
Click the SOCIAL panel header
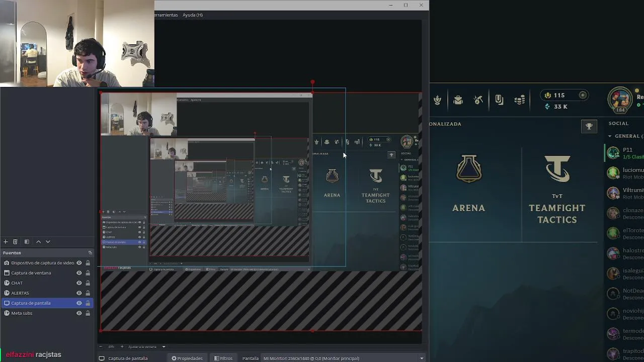coord(618,123)
